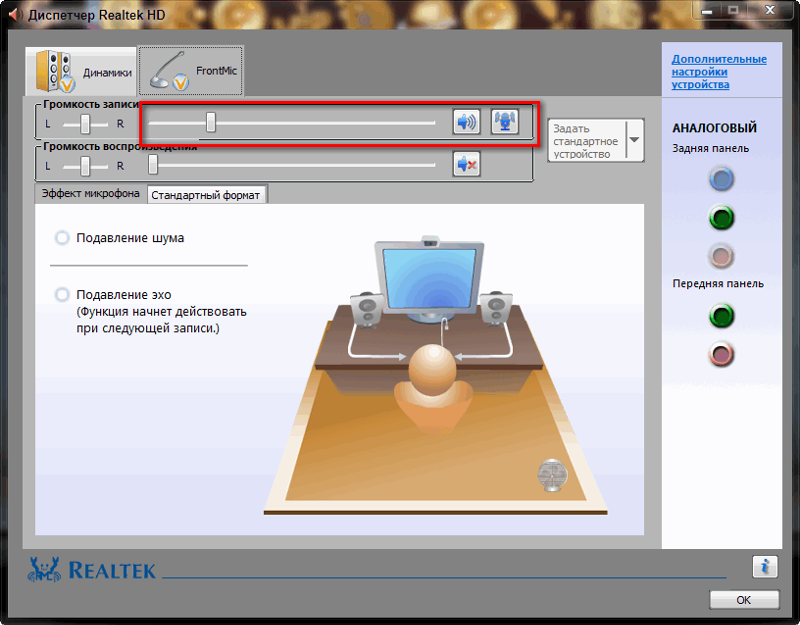
Task: Click the Задняя панель label
Action: point(710,148)
